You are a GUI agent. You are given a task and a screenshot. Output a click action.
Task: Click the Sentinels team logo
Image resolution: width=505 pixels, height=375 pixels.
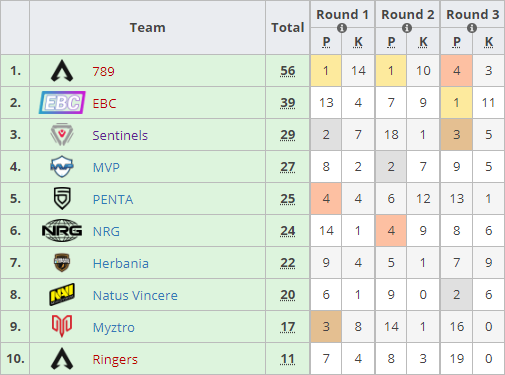pyautogui.click(x=62, y=135)
